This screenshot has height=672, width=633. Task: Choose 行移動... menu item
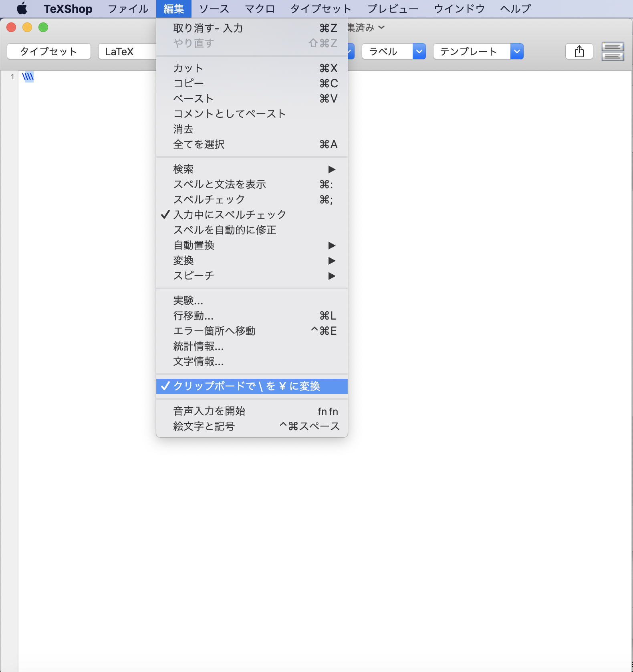252,316
